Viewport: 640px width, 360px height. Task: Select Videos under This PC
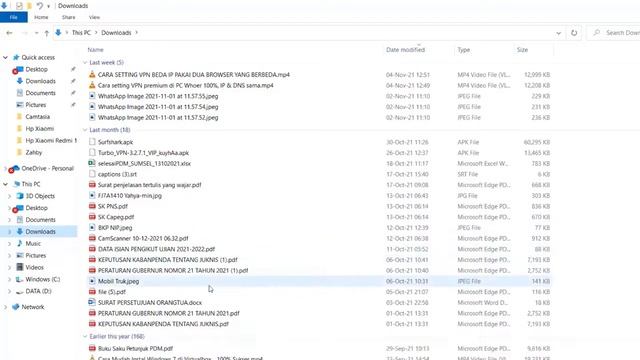(x=34, y=267)
